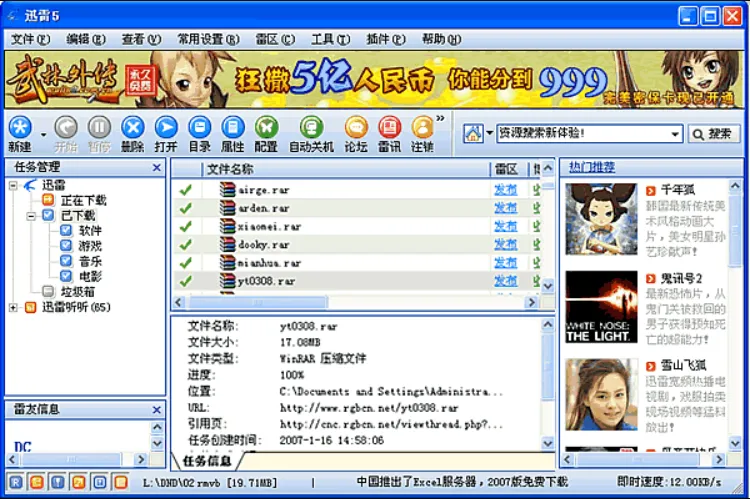This screenshot has width=750, height=499.
Task: Open the 雷讯 news icon
Action: 390,128
